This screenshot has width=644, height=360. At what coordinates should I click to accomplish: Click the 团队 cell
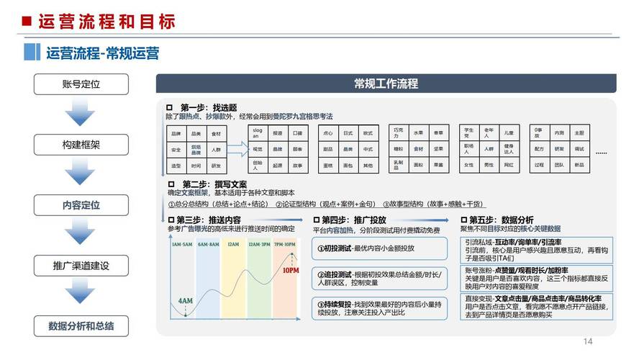(x=559, y=165)
